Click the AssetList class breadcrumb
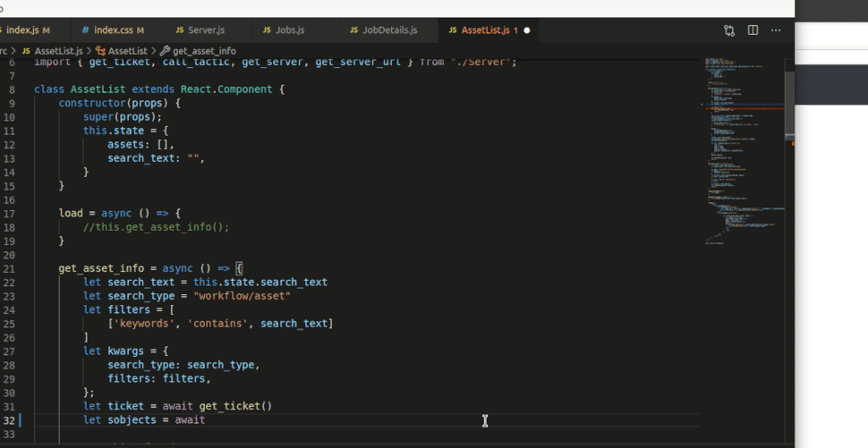The image size is (868, 448). click(128, 51)
